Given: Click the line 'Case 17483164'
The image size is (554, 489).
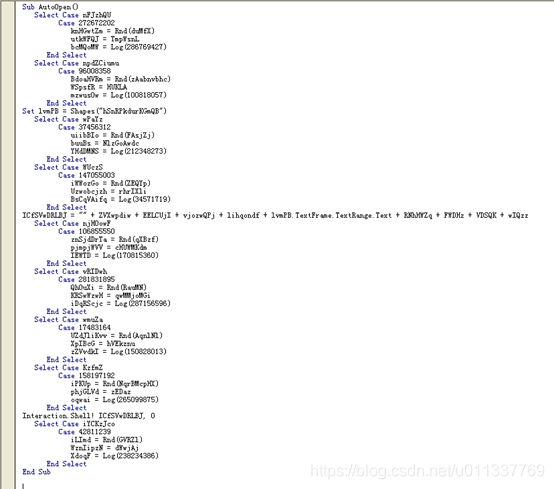Looking at the screenshot, I should pos(84,328).
